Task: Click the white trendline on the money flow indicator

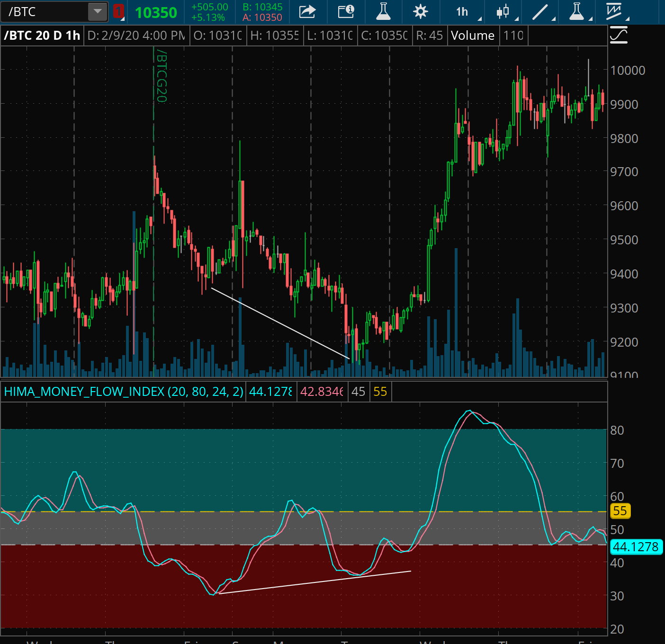Action: 315,582
